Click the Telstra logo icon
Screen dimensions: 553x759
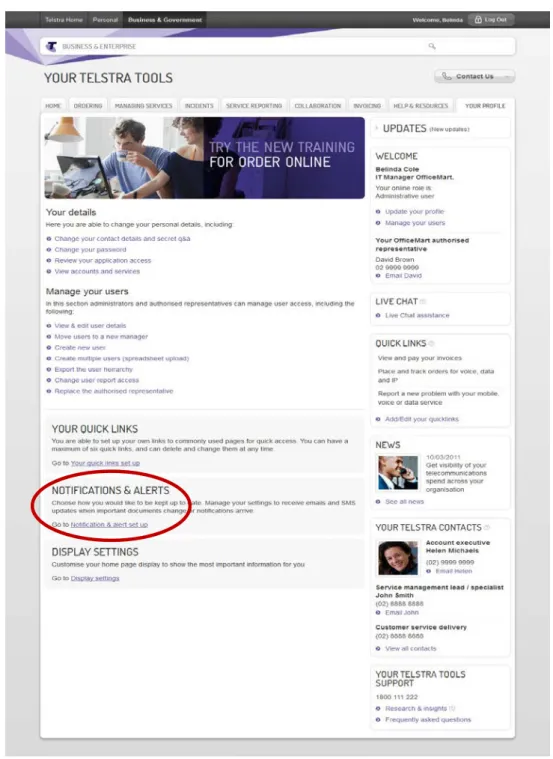(51, 46)
